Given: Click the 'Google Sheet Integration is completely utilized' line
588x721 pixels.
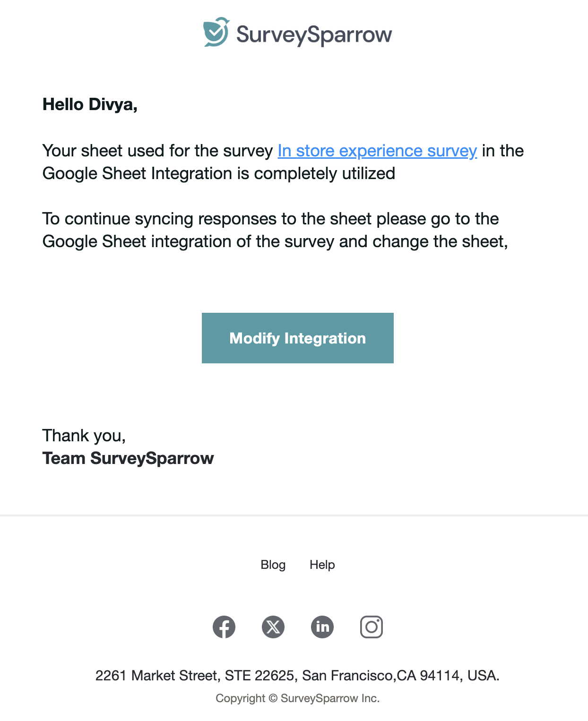Looking at the screenshot, I should (219, 173).
